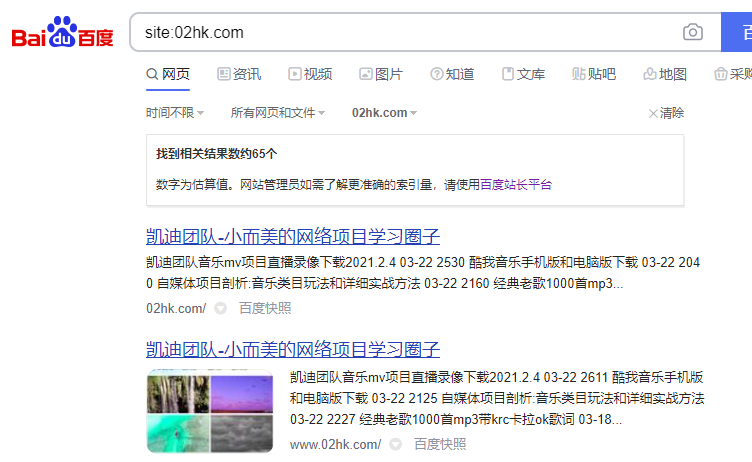This screenshot has height=462, width=752.
Task: Switch to the 资讯 tab
Action: [x=239, y=74]
